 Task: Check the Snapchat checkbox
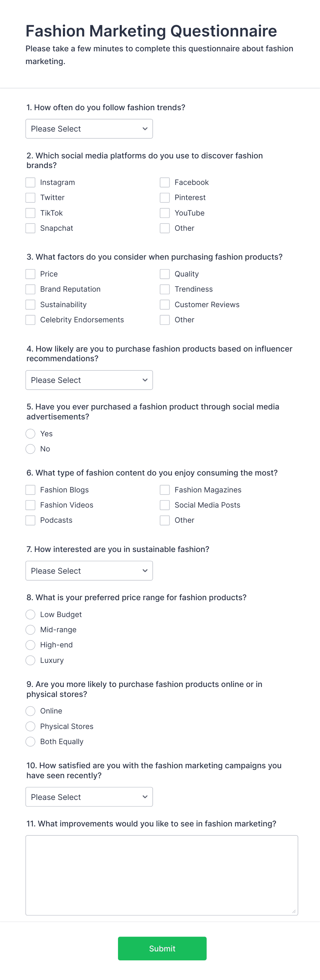30,228
